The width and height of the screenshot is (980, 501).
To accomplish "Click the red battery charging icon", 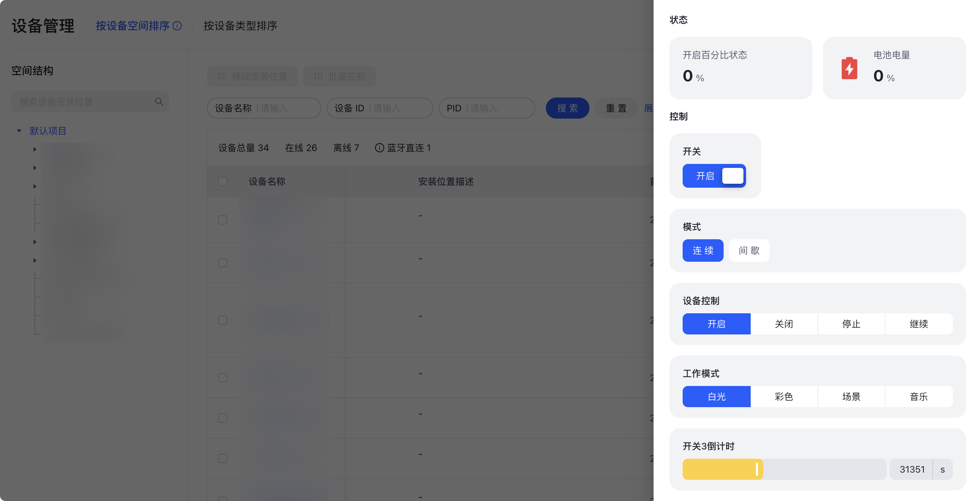I will coord(849,68).
